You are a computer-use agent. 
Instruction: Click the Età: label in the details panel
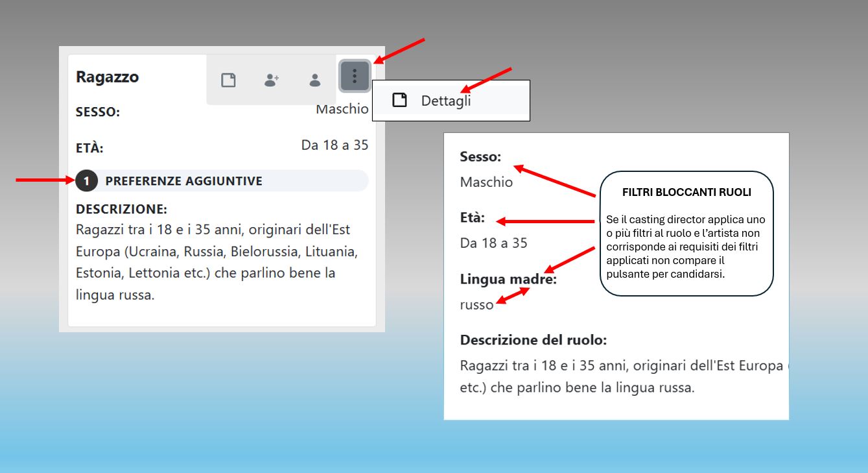(472, 218)
